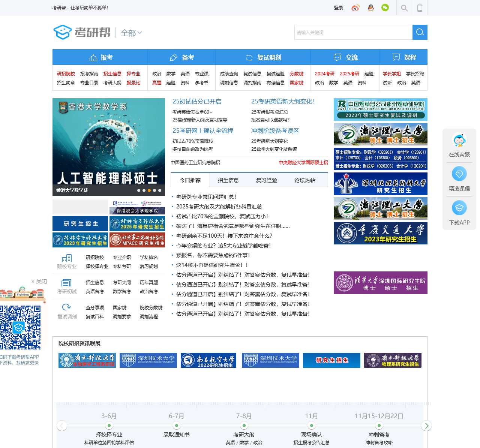Open 25考研英语新大纲变化 headline
Image resolution: width=480 pixels, height=448 pixels.
pos(283,102)
